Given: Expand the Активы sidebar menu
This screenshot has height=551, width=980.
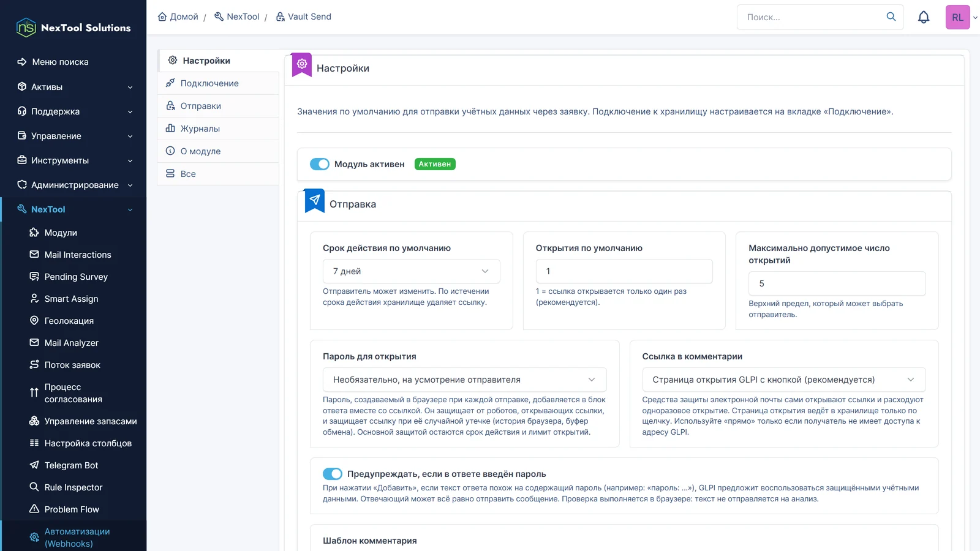Looking at the screenshot, I should [73, 87].
